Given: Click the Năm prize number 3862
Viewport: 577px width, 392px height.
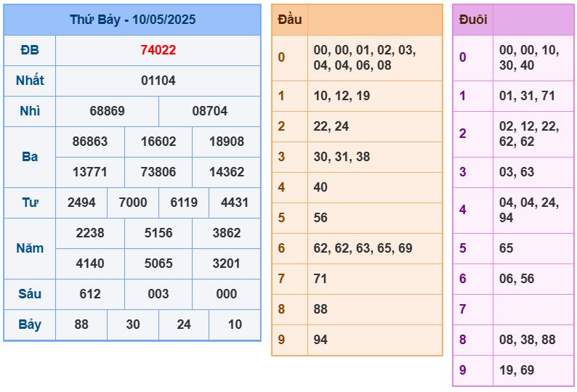Looking at the screenshot, I should 227,233.
